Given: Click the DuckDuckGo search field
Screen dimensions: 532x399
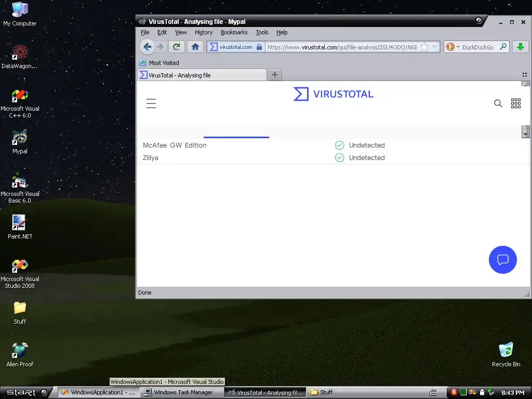Looking at the screenshot, I should [478, 47].
